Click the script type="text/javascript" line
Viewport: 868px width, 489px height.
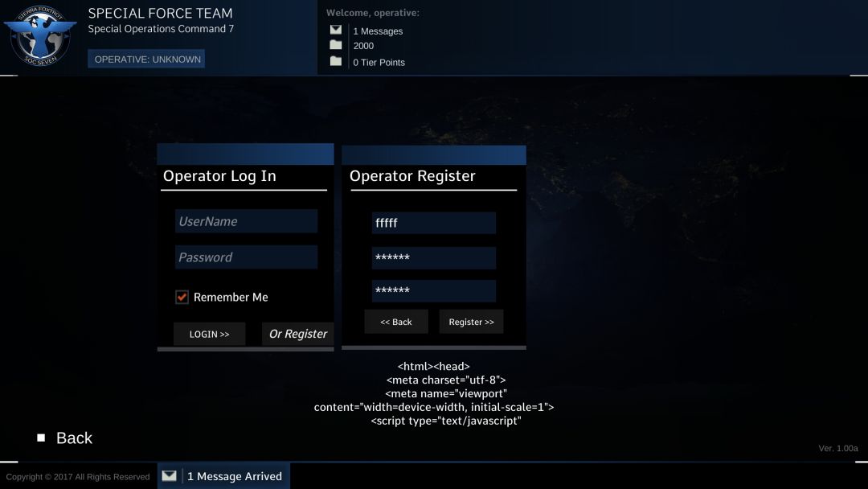coord(446,421)
